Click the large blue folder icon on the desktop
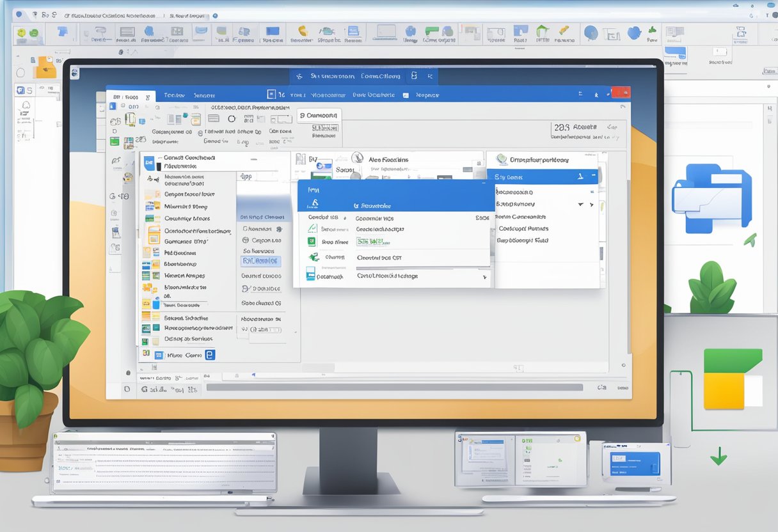Image resolution: width=778 pixels, height=532 pixels. (710, 197)
